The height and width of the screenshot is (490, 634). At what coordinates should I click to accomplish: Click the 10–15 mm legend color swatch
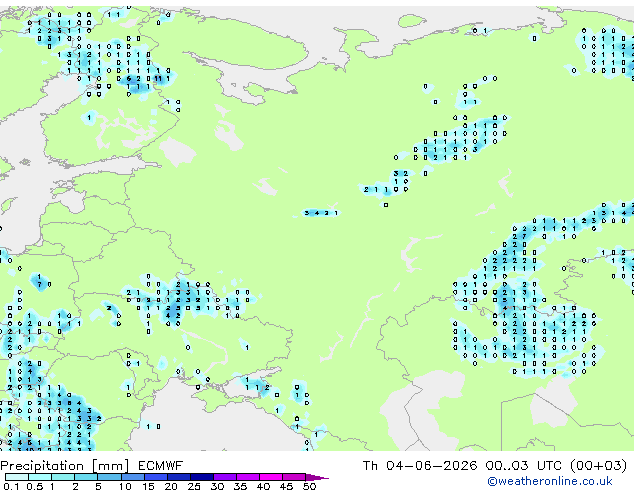tap(132, 477)
